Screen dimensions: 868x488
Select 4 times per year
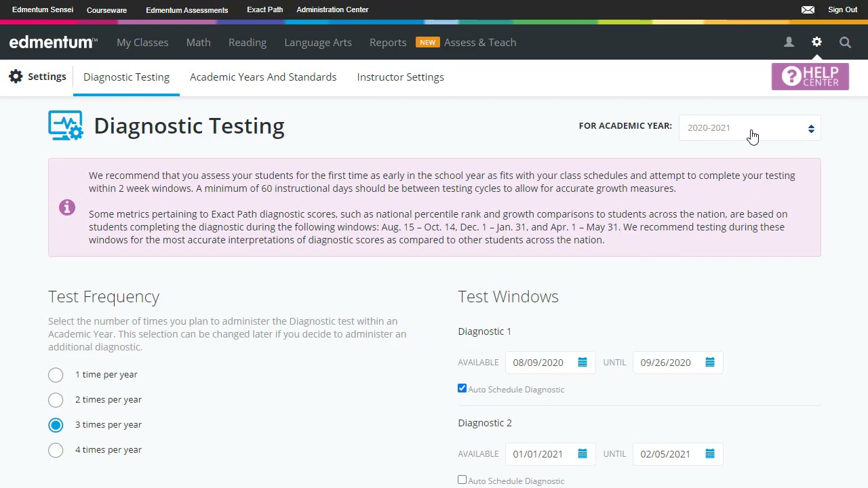tap(56, 450)
